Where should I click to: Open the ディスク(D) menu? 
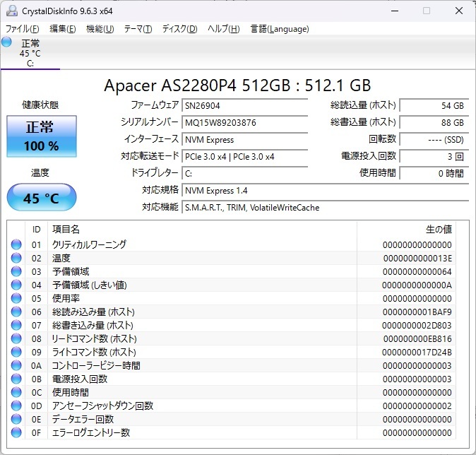[x=179, y=29]
